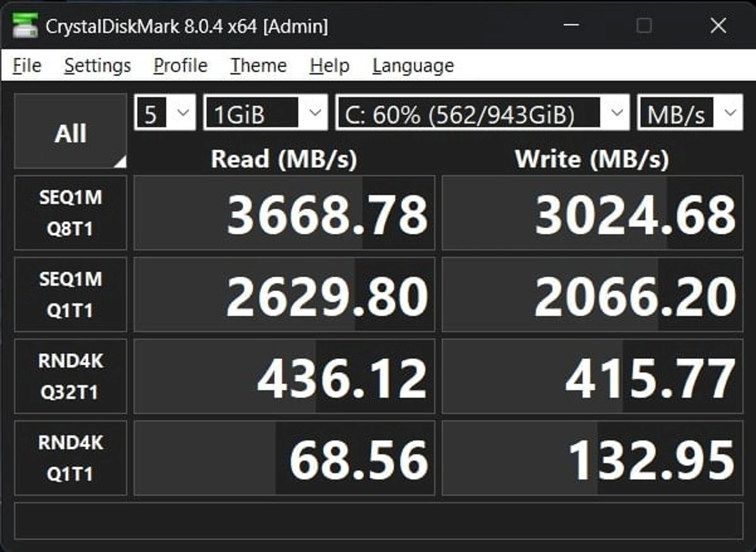This screenshot has width=756, height=552.
Task: Open the Help menu
Action: tap(329, 65)
